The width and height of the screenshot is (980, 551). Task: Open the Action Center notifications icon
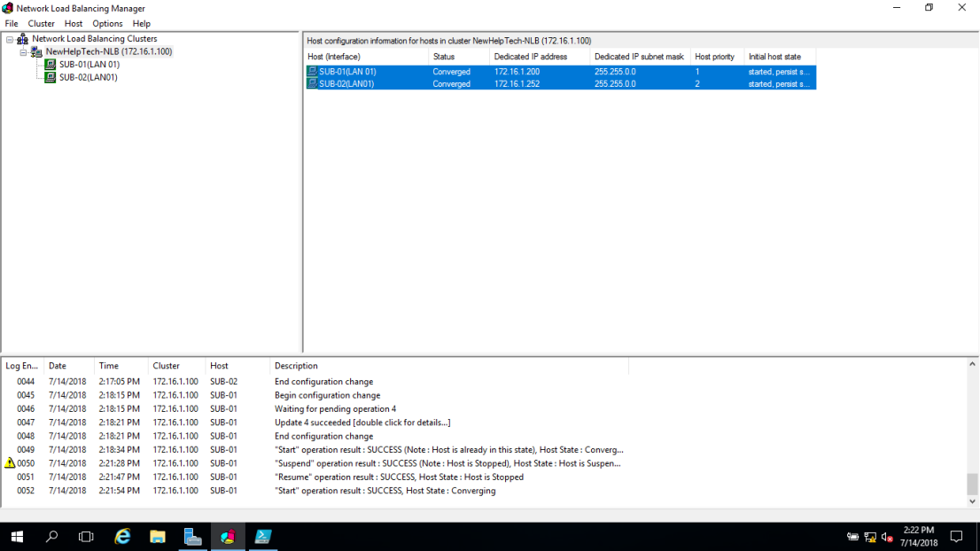[x=956, y=537]
